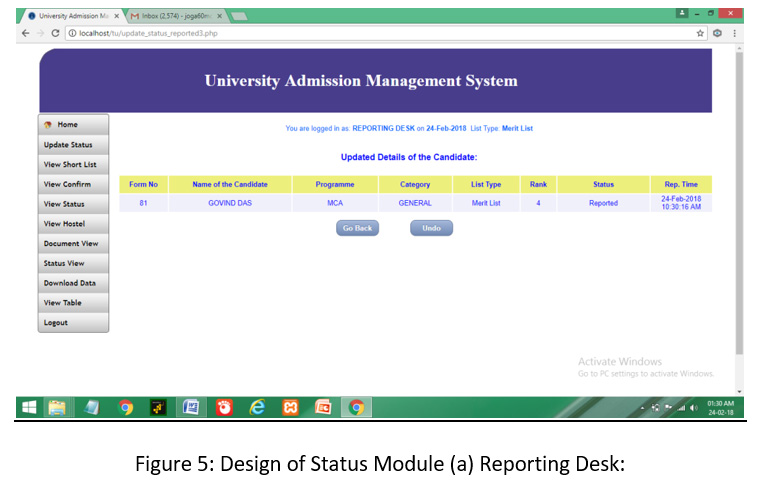Image resolution: width=763 pixels, height=485 pixels.
Task: Click the browser address bar URL
Action: [x=148, y=33]
